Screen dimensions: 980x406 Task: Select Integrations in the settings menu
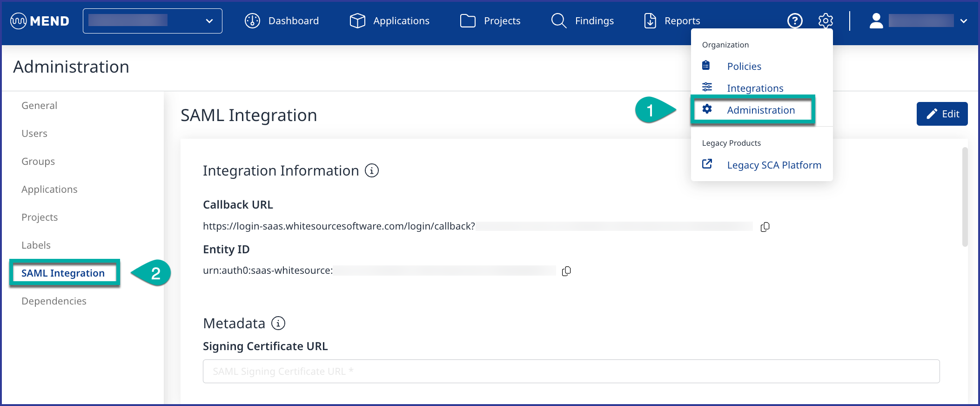[x=754, y=88]
